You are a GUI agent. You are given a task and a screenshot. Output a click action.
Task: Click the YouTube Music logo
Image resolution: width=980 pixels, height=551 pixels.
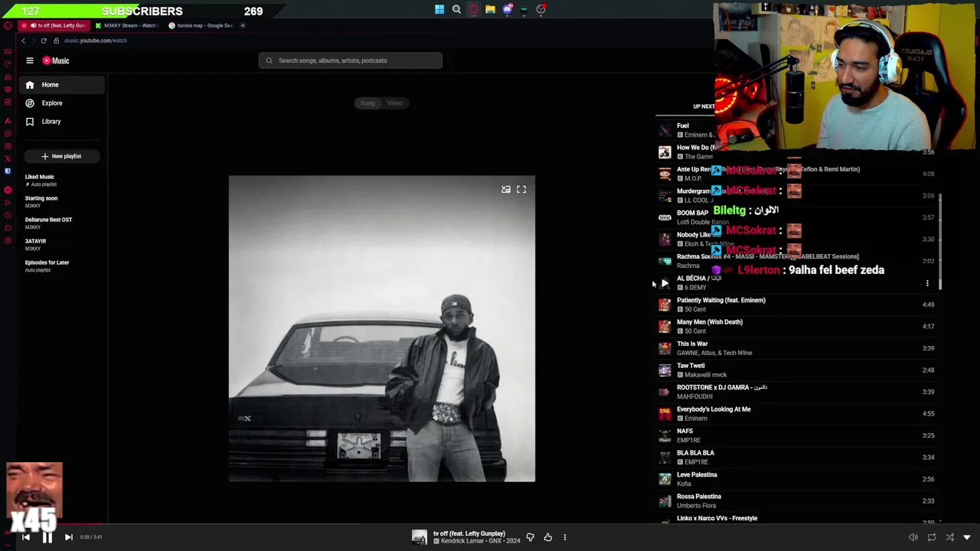coord(56,60)
